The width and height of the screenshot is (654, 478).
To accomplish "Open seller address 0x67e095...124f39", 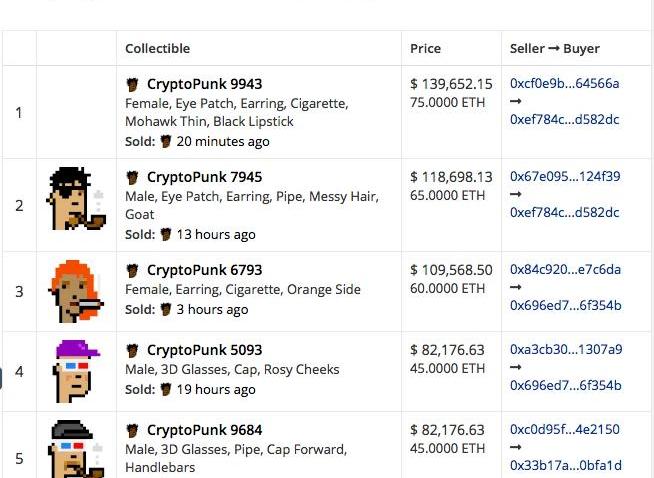I will [x=565, y=177].
